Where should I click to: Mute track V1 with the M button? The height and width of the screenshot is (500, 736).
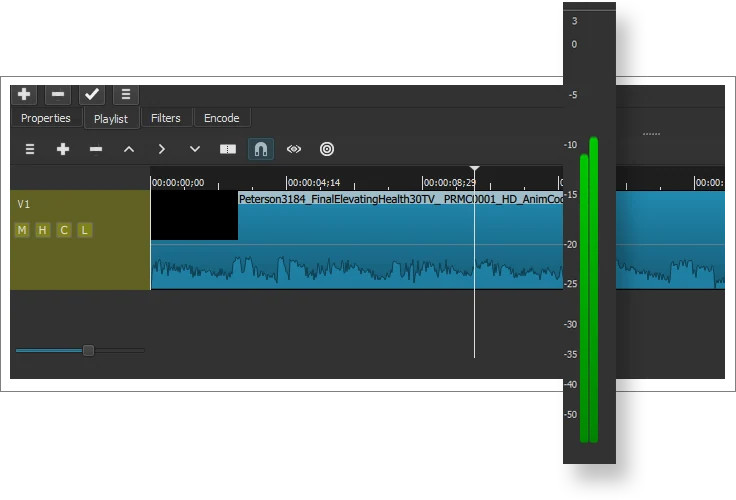(22, 230)
